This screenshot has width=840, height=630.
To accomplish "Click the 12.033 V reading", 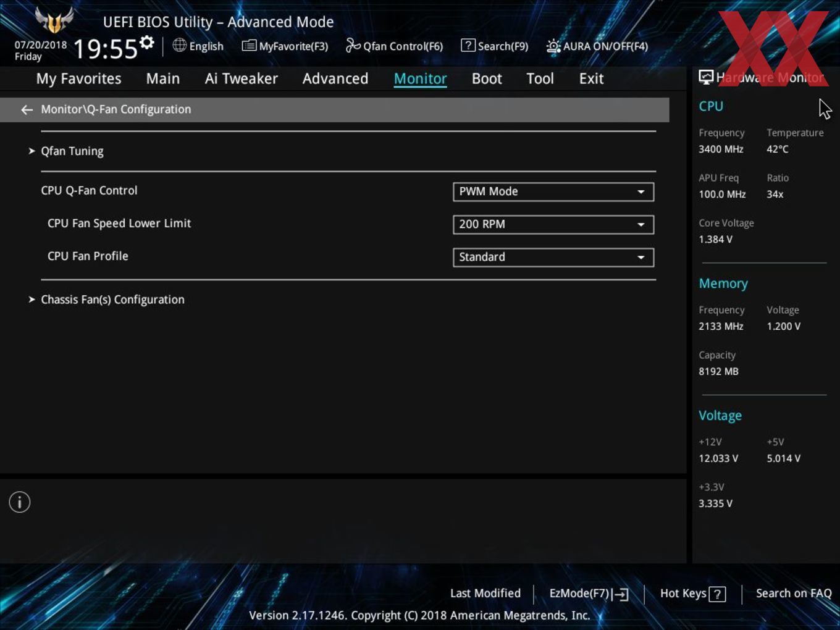I will [x=718, y=458].
